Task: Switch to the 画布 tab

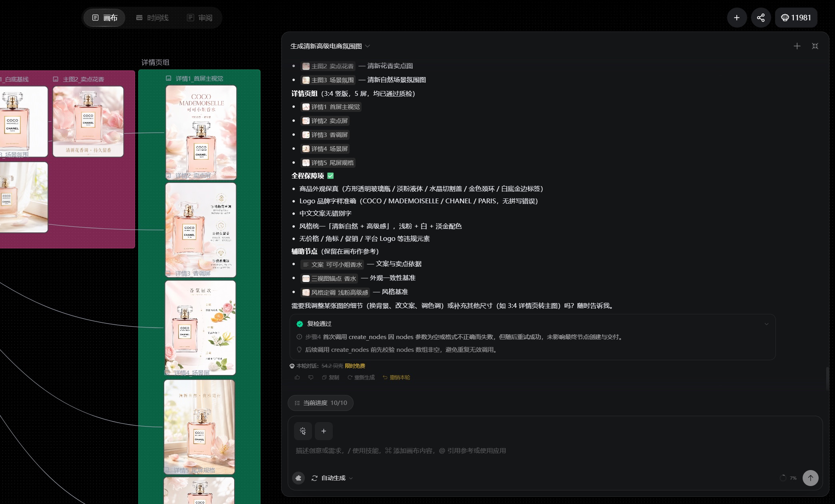Action: tap(105, 18)
